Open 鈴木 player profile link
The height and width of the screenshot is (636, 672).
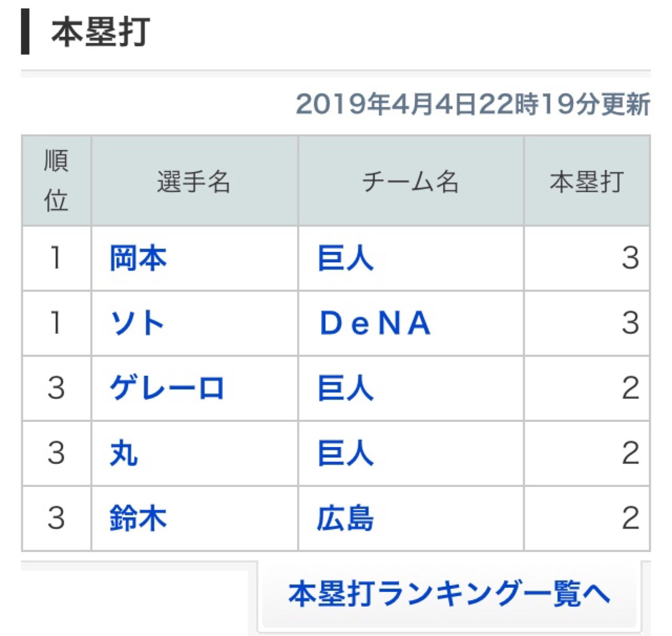coord(138,518)
